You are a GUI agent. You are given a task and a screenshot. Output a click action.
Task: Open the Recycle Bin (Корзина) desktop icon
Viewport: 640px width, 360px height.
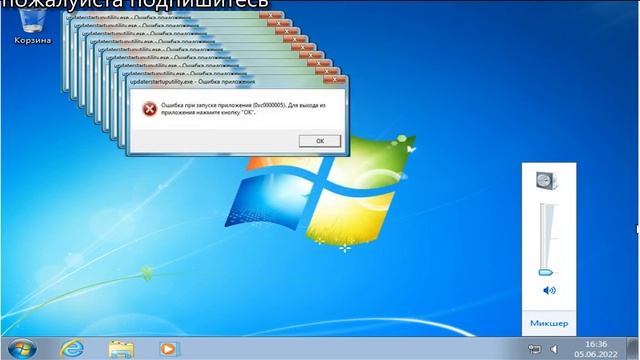(x=32, y=26)
